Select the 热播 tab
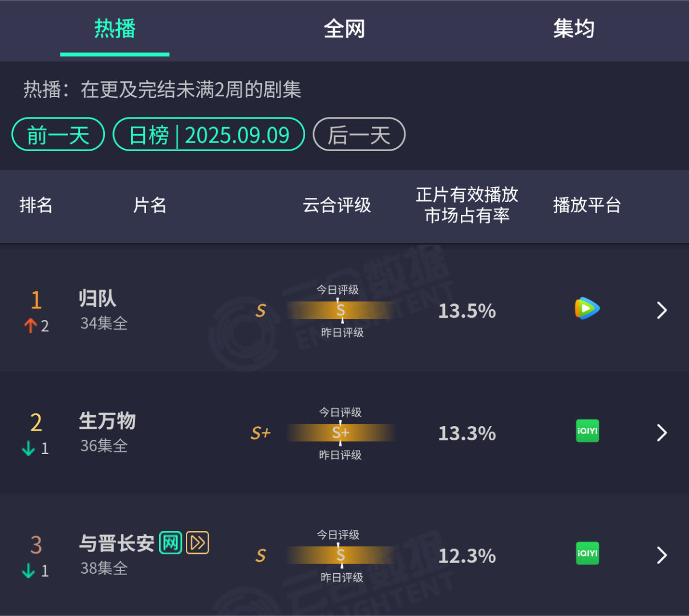 pyautogui.click(x=115, y=29)
